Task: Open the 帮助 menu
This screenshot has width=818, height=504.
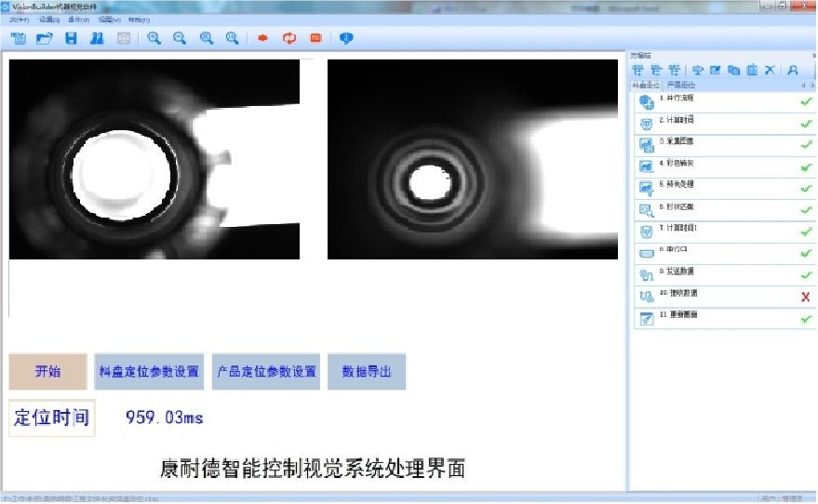Action: pos(138,20)
